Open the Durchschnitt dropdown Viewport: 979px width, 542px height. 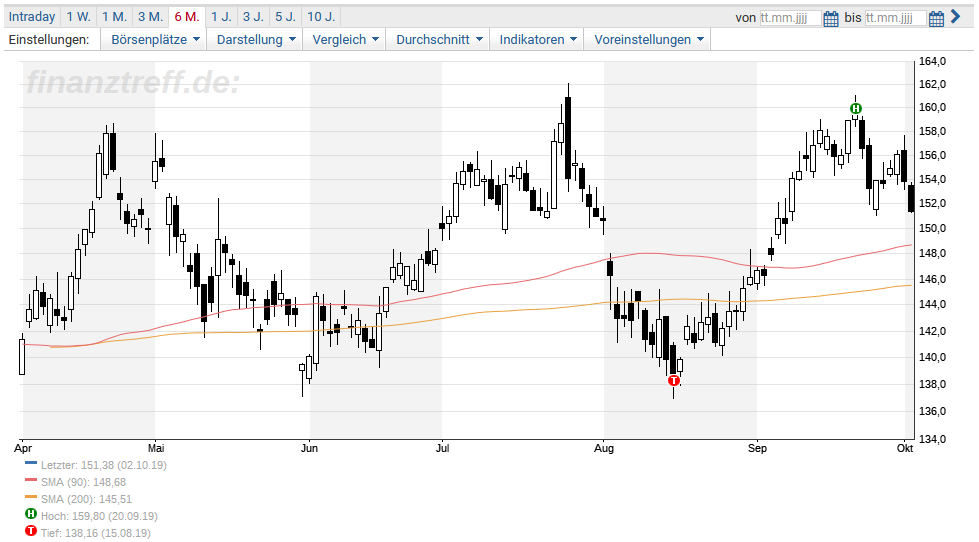point(439,39)
